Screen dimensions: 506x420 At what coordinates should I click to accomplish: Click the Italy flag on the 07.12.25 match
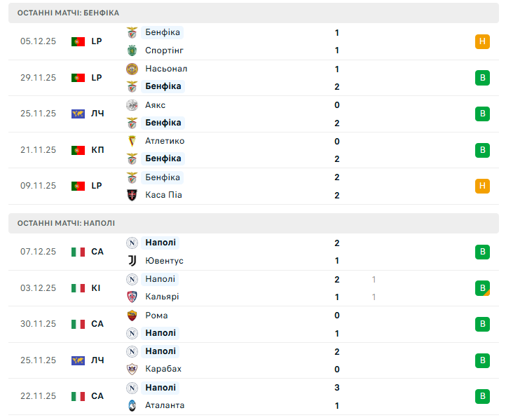[78, 252]
